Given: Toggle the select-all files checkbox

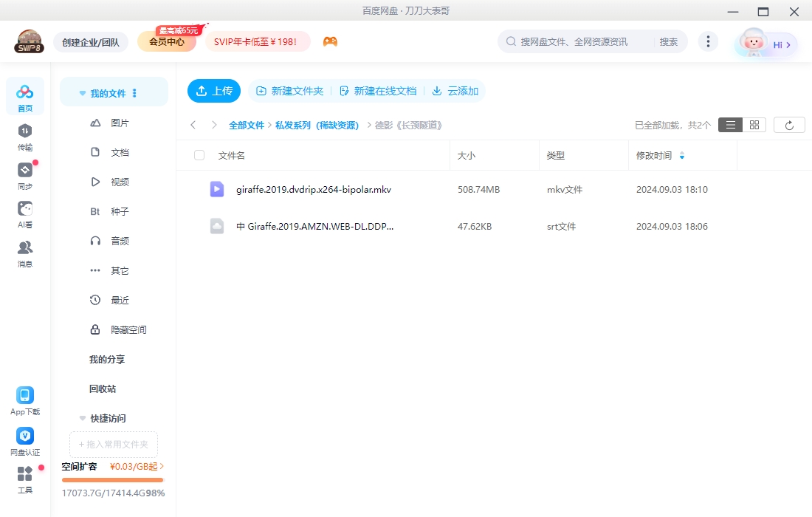Looking at the screenshot, I should tap(198, 155).
